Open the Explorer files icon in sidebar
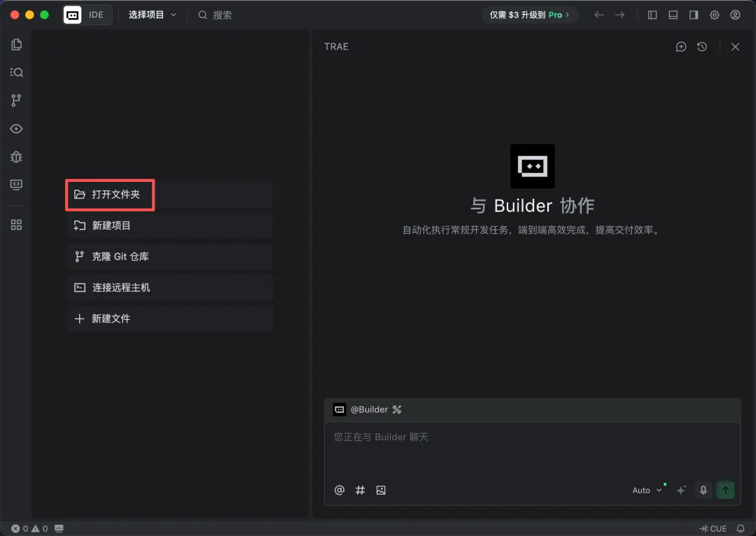Screen dimensions: 756x536 coord(16,44)
